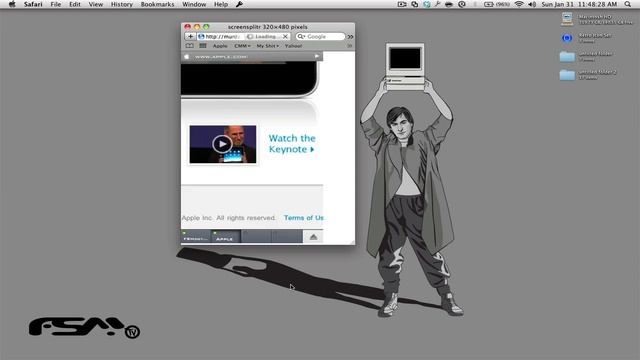Open the View menu

tap(96, 4)
